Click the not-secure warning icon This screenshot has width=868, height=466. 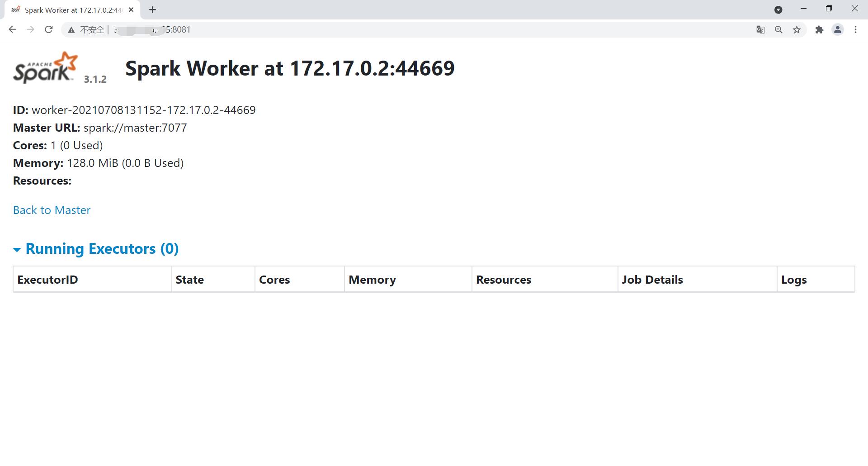[x=71, y=30]
